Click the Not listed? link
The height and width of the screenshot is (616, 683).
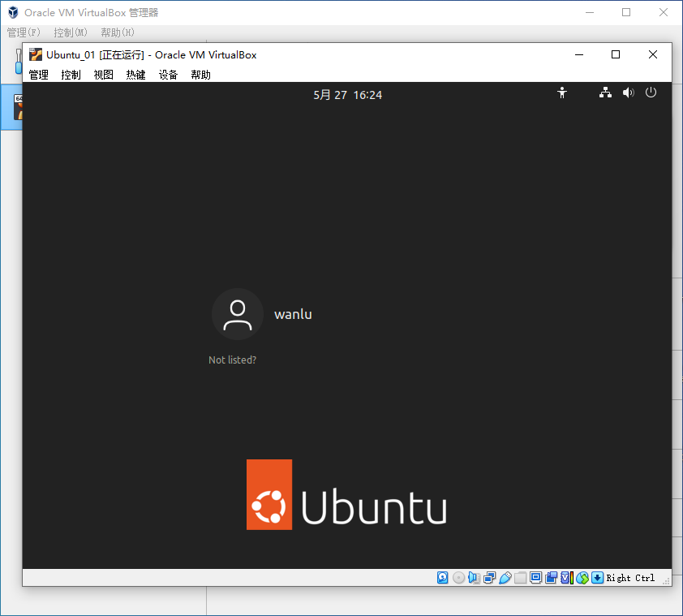pyautogui.click(x=232, y=360)
